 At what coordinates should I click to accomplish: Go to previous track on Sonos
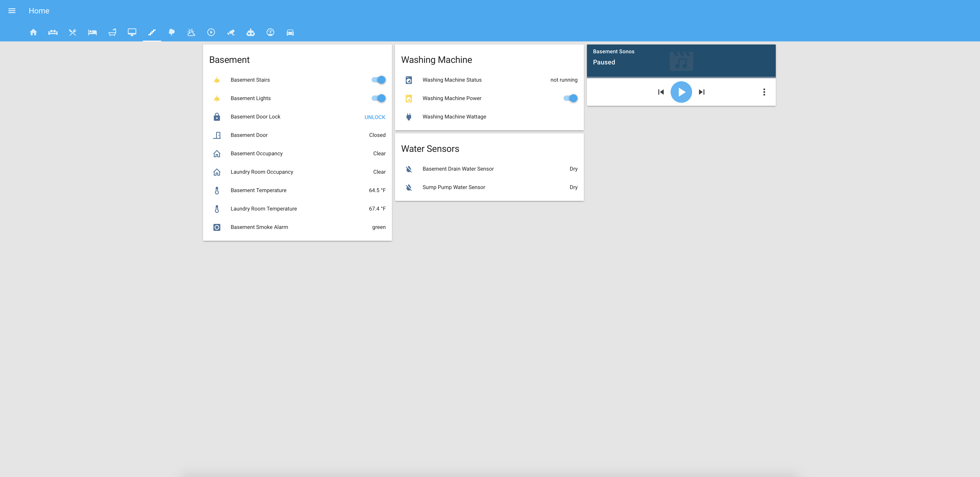661,92
